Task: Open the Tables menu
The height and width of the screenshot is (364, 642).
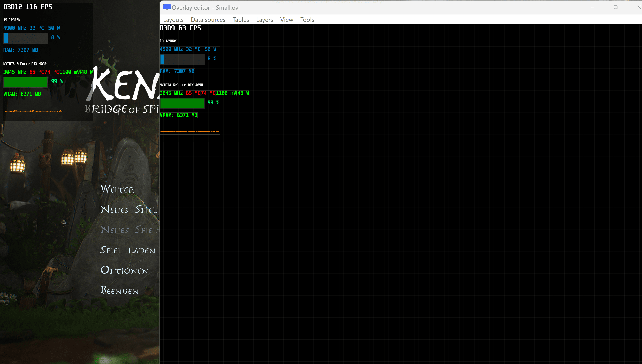Action: (241, 19)
